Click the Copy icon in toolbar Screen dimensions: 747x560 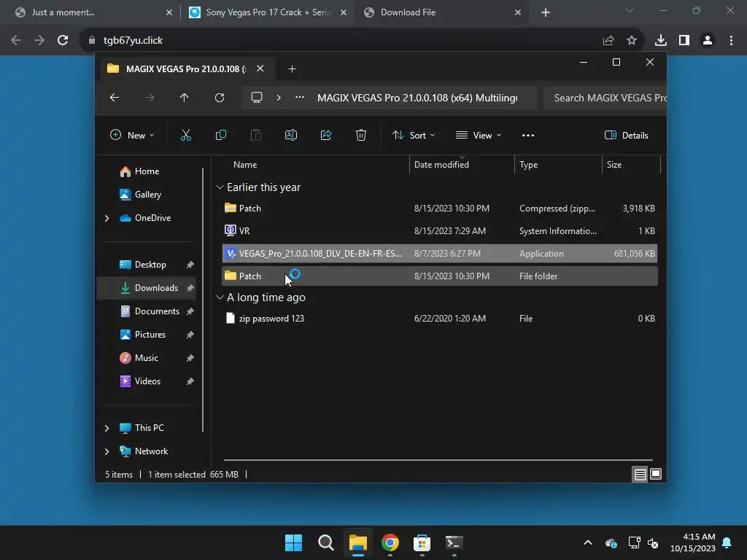coord(220,135)
